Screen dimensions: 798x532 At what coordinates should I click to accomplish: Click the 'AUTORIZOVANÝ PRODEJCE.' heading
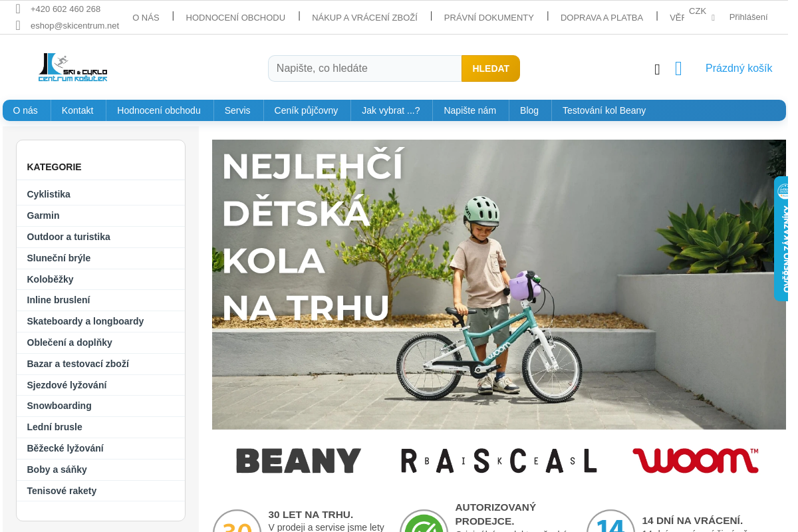[495, 514]
